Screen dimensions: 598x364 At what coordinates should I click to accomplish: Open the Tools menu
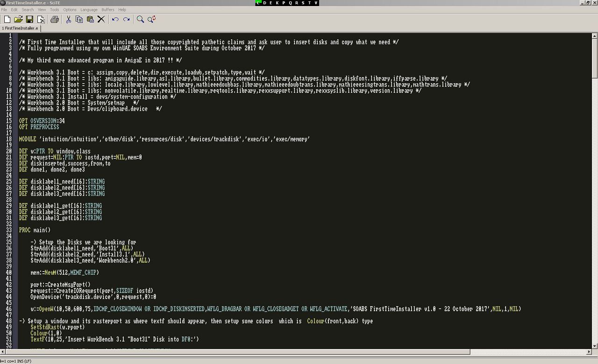55,9
